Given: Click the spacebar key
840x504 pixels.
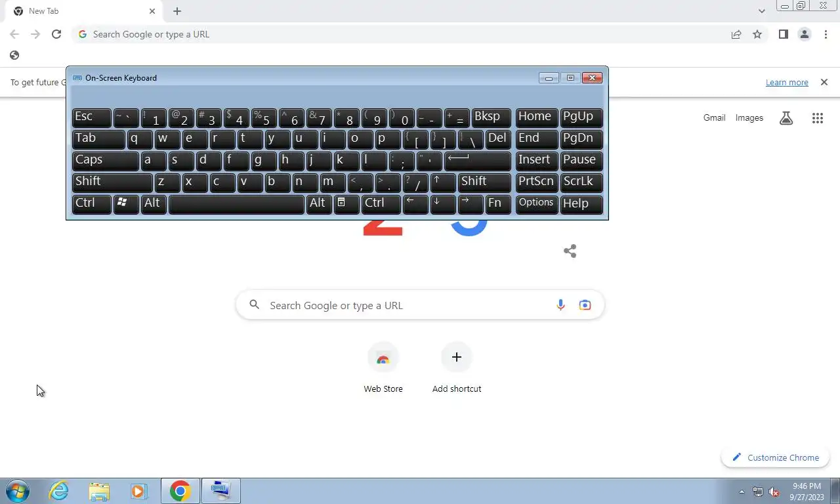Looking at the screenshot, I should [236, 204].
